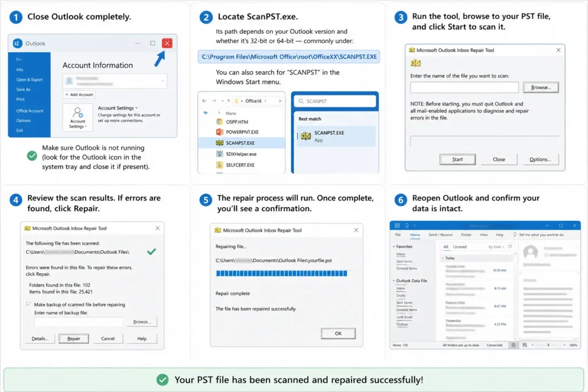Image resolution: width=588 pixels, height=392 pixels.
Task: Select Open & Export in Outlook sidebar
Action: tap(29, 80)
